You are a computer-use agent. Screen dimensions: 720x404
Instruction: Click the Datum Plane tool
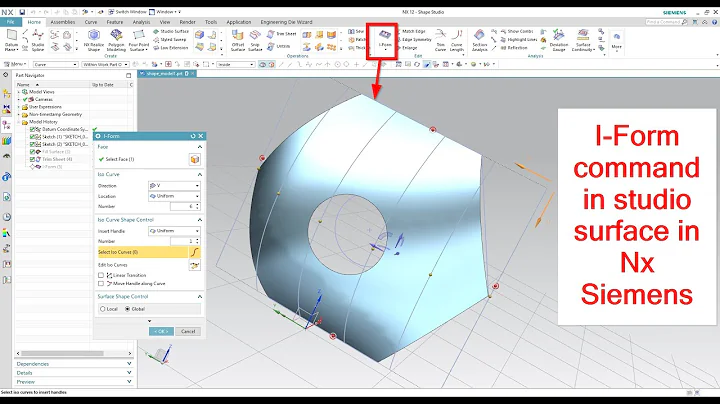pyautogui.click(x=11, y=40)
